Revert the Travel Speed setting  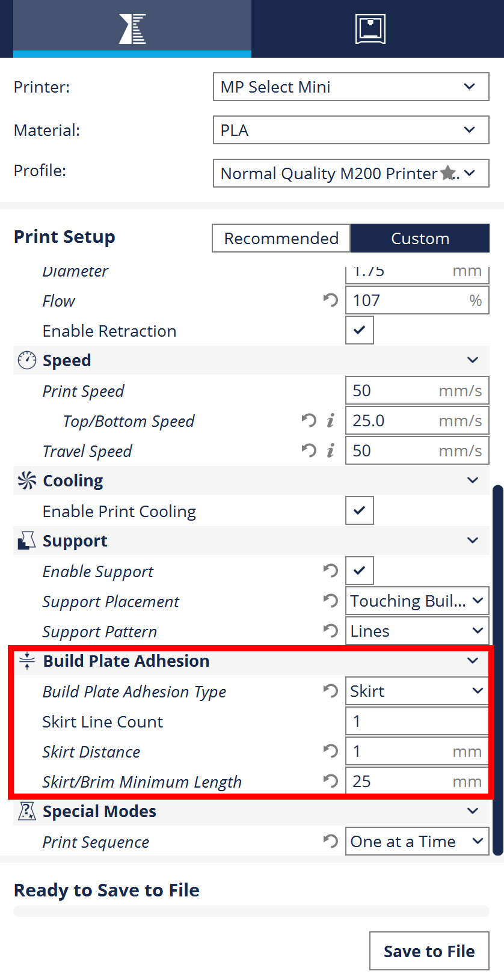pos(309,450)
